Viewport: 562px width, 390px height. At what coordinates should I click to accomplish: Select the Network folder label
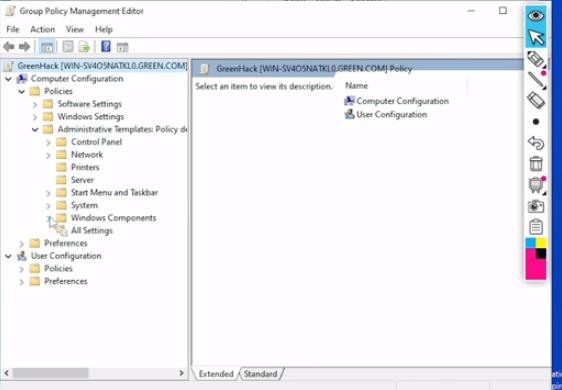(87, 154)
